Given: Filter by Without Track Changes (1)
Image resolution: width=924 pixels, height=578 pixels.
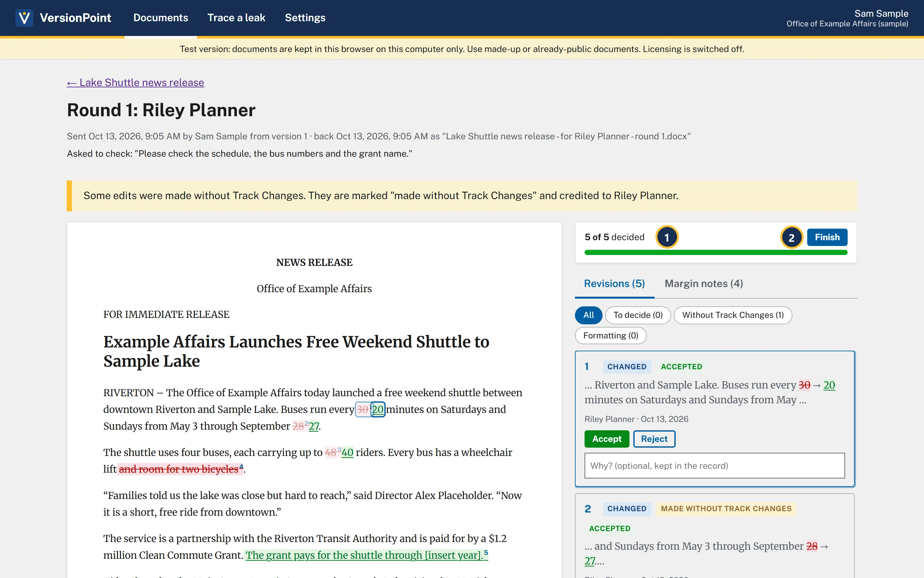Looking at the screenshot, I should [733, 315].
